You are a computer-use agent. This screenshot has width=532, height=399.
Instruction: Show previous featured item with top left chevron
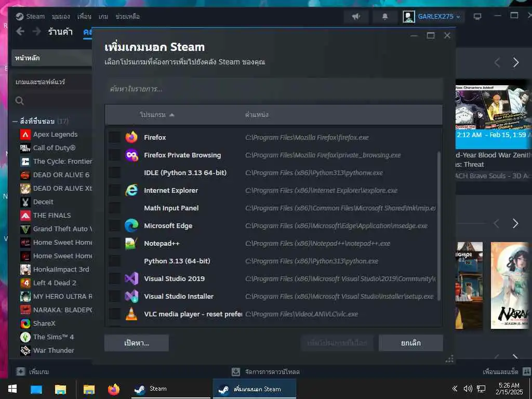(497, 62)
